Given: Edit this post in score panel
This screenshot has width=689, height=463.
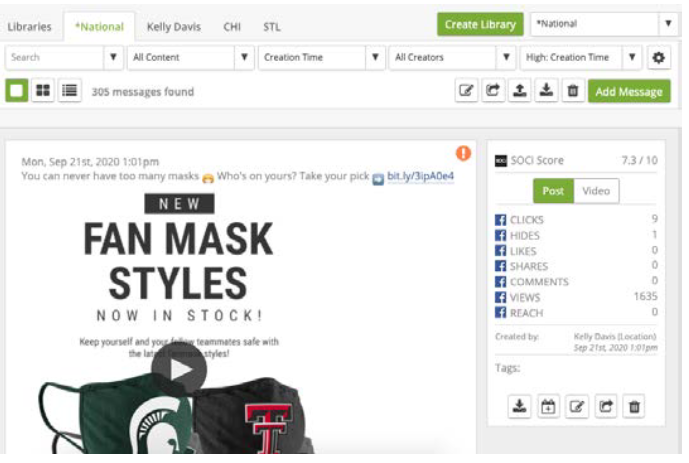Looking at the screenshot, I should 577,406.
